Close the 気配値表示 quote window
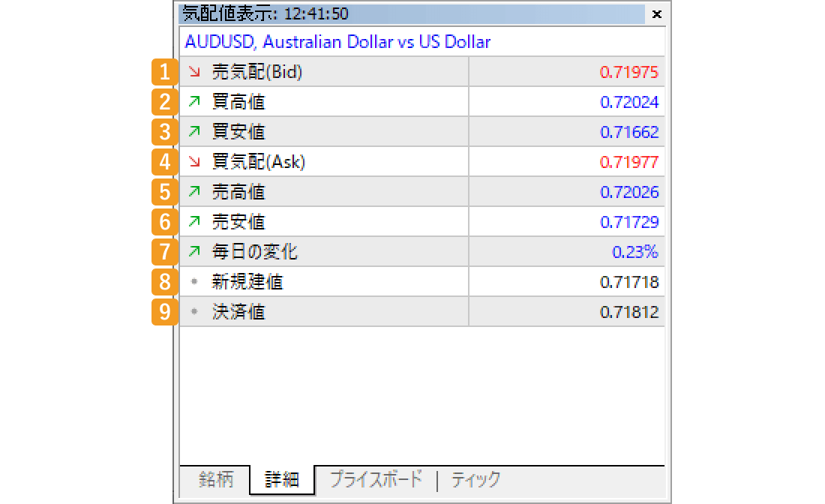Viewport: 825px width, 504px height. coord(657,14)
